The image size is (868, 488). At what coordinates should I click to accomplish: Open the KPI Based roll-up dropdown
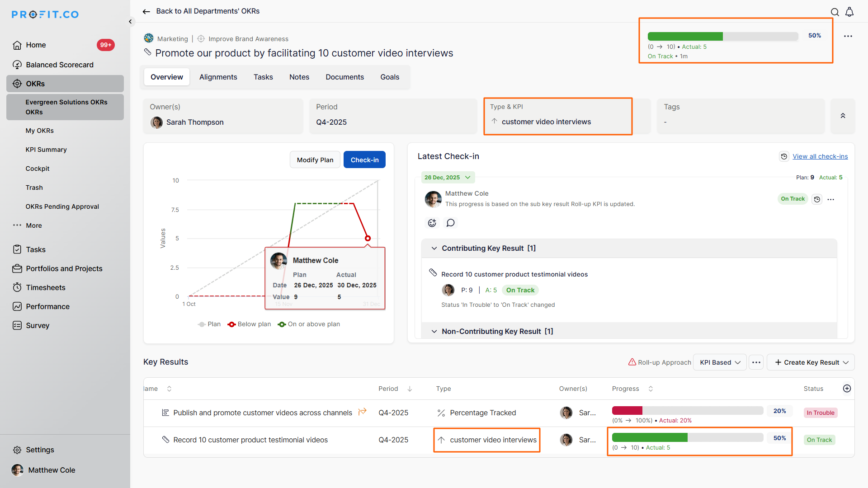[x=720, y=362]
